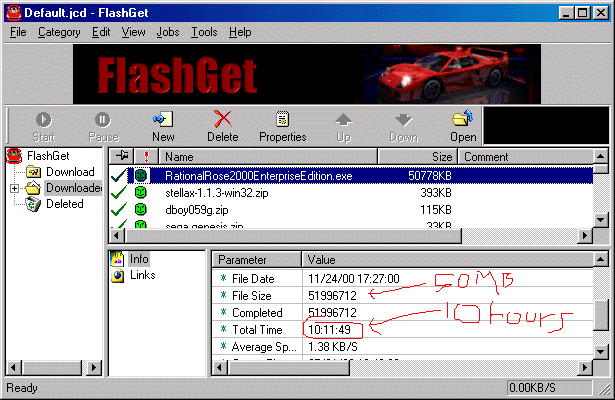Click the 393KB size cell

pos(436,193)
